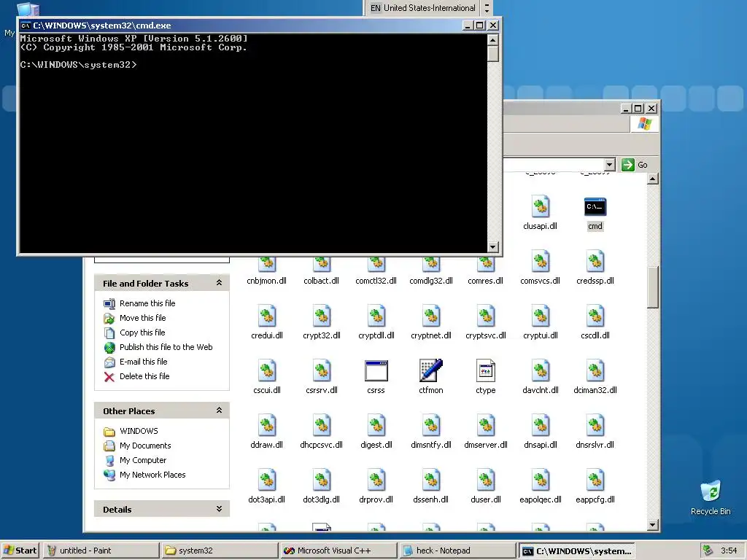Select the duser.dll file icon

click(x=485, y=481)
